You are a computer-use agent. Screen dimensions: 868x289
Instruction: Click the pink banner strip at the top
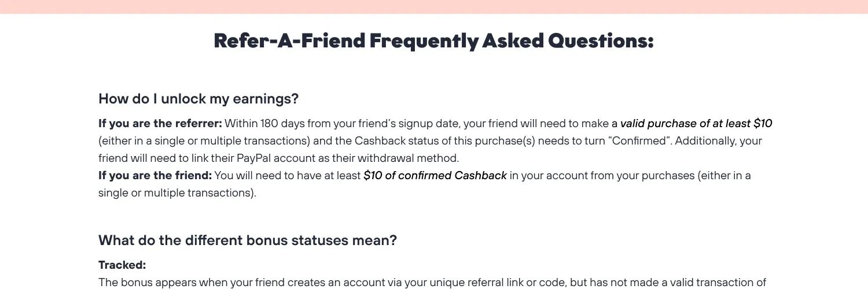[434, 7]
